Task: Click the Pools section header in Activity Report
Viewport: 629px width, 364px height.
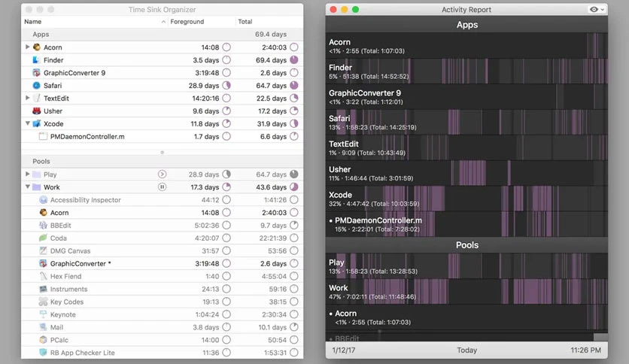Action: click(466, 245)
